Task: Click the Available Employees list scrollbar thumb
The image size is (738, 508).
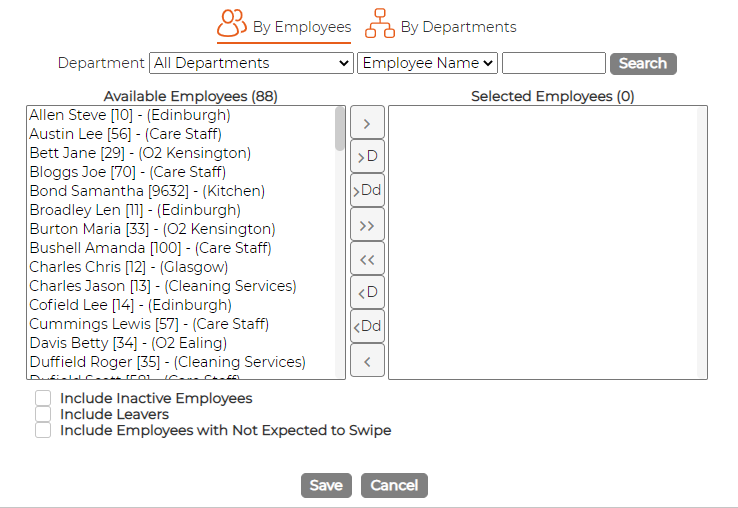Action: [340, 129]
